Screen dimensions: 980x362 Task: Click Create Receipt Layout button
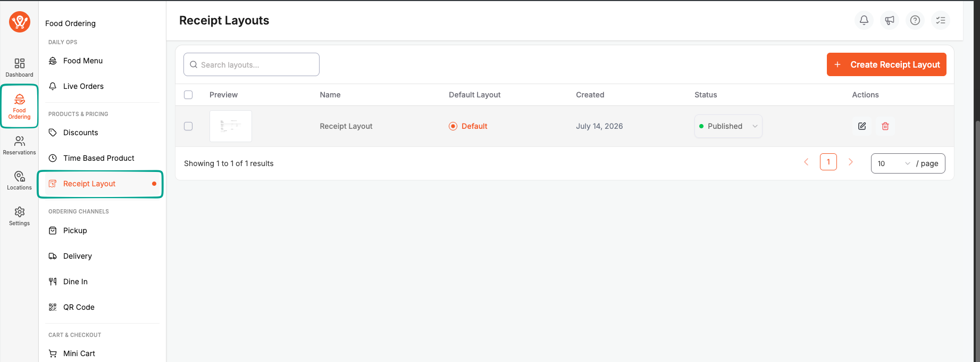coord(886,64)
